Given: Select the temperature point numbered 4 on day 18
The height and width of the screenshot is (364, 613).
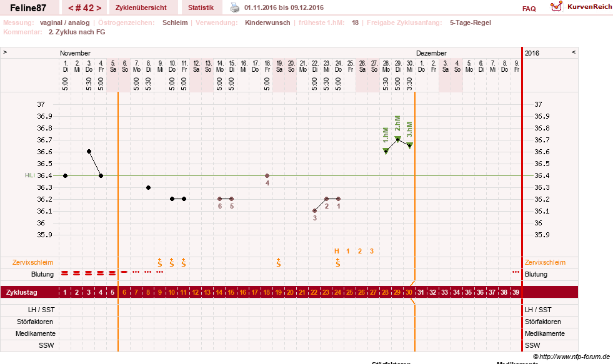Looking at the screenshot, I should point(267,175).
